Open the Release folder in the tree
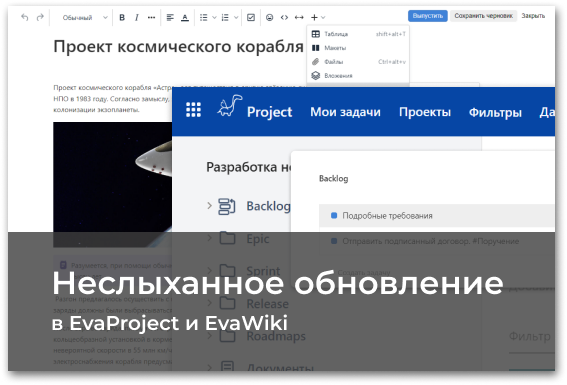The image size is (567, 385). (x=267, y=304)
